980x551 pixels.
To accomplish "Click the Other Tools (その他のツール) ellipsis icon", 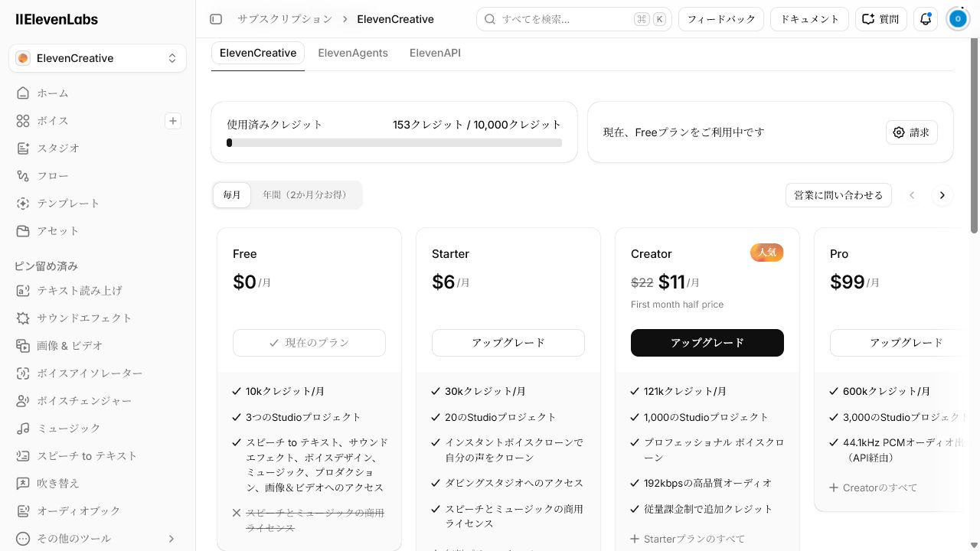I will coord(23,538).
